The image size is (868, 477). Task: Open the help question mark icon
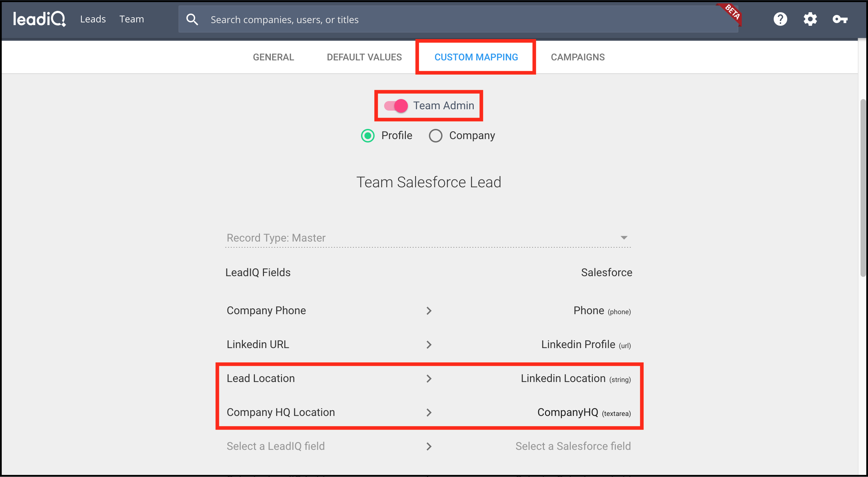click(780, 19)
